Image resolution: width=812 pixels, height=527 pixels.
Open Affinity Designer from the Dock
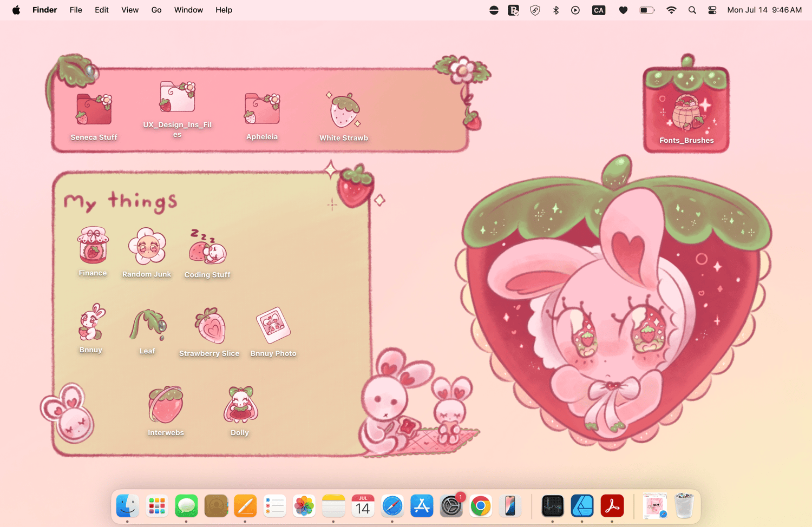[x=582, y=506]
